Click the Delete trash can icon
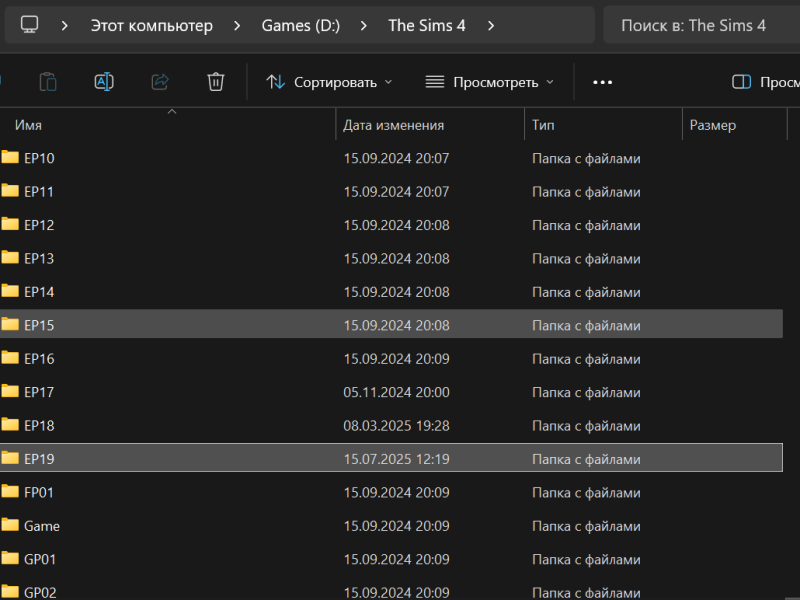The width and height of the screenshot is (800, 600). click(216, 82)
